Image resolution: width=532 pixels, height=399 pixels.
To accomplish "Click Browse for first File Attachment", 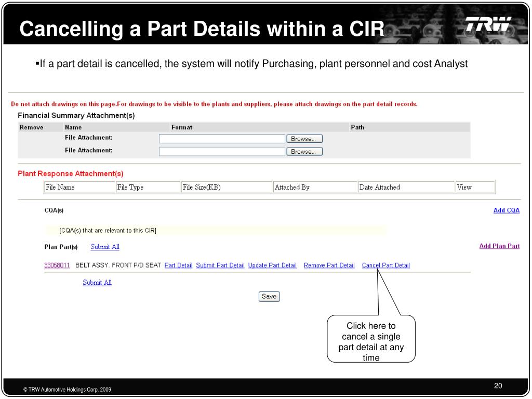I will click(304, 139).
